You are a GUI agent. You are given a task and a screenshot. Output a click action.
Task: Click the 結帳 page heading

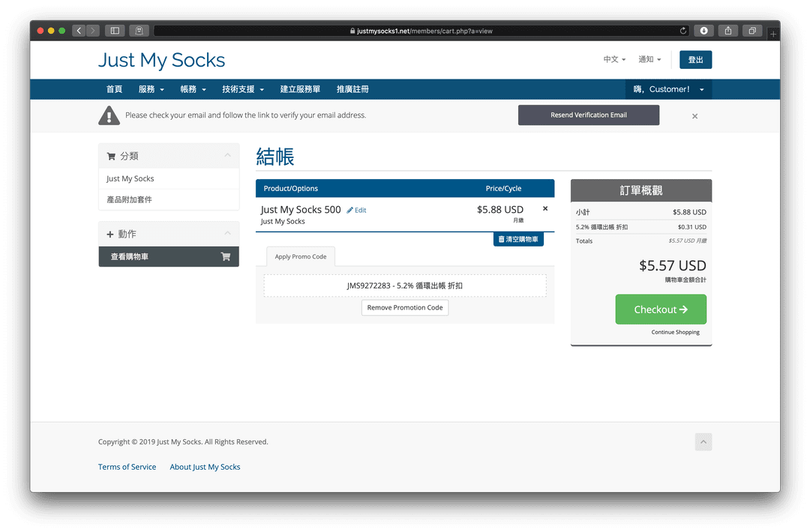[274, 157]
